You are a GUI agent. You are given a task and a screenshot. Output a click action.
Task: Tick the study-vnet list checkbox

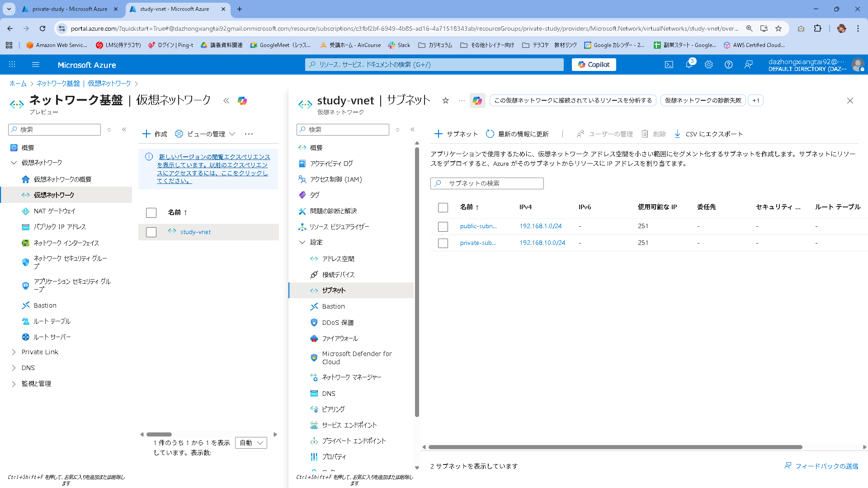click(x=151, y=232)
